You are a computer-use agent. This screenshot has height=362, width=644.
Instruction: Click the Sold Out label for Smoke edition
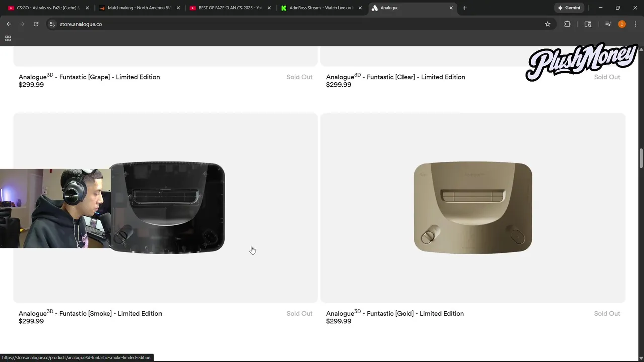click(299, 313)
